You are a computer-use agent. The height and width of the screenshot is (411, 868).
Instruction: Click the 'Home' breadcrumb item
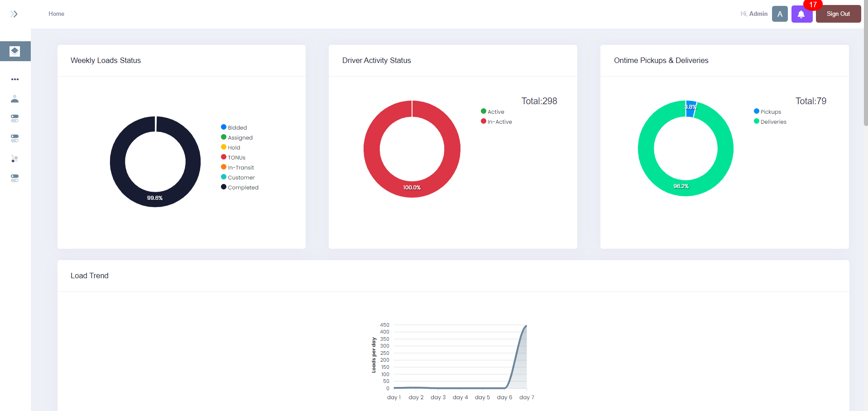pyautogui.click(x=56, y=14)
